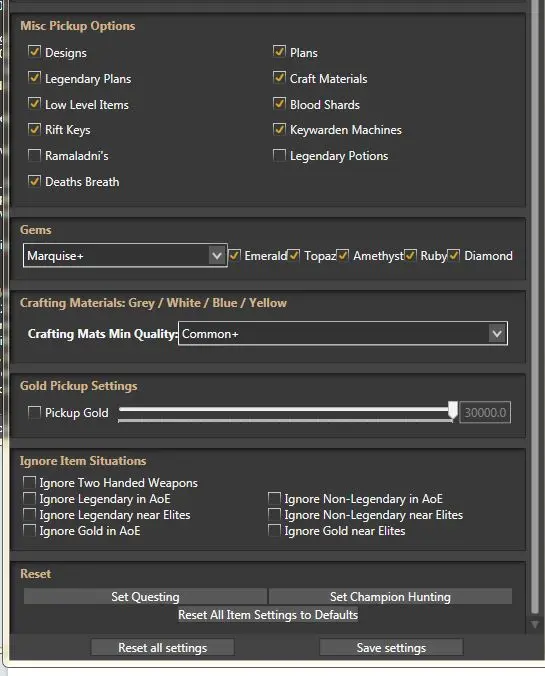Image resolution: width=545 pixels, height=676 pixels.
Task: Toggle the Deaths Breath checkbox
Action: (34, 181)
